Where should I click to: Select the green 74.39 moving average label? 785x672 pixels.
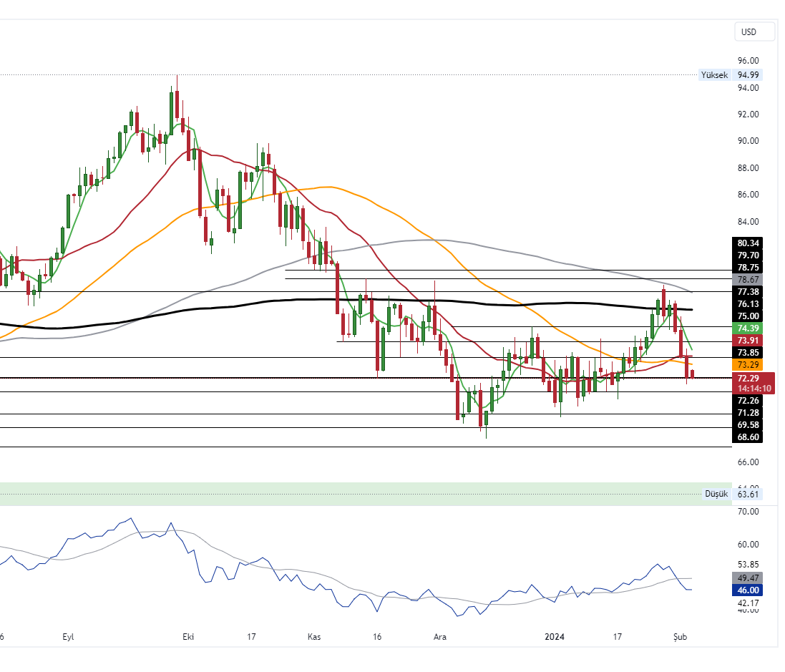click(x=748, y=328)
